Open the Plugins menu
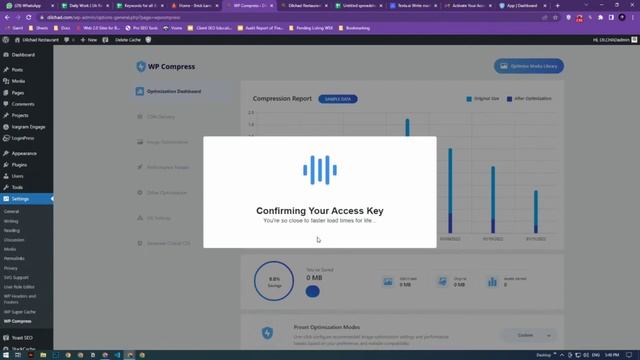 tap(19, 165)
